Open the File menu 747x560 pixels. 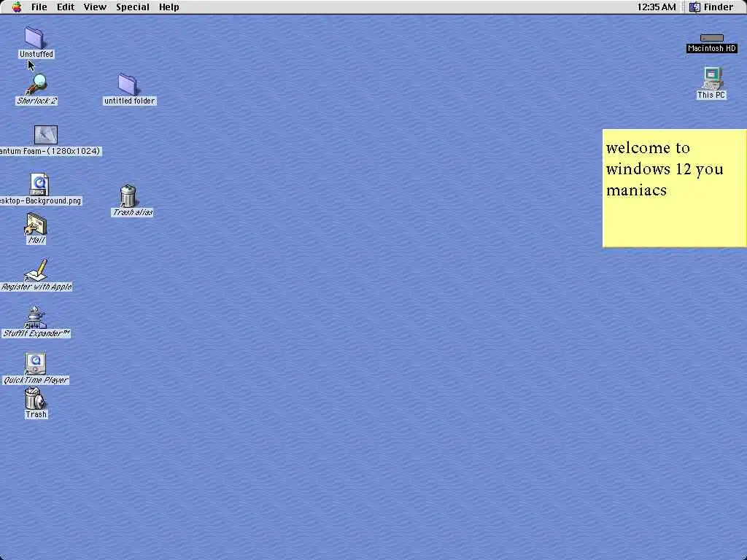click(39, 7)
